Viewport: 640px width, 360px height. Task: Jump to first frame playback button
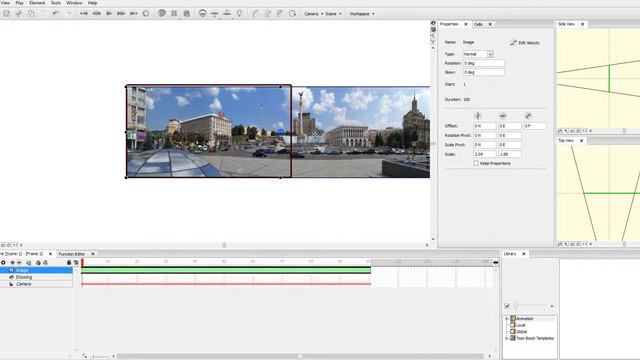84,13
